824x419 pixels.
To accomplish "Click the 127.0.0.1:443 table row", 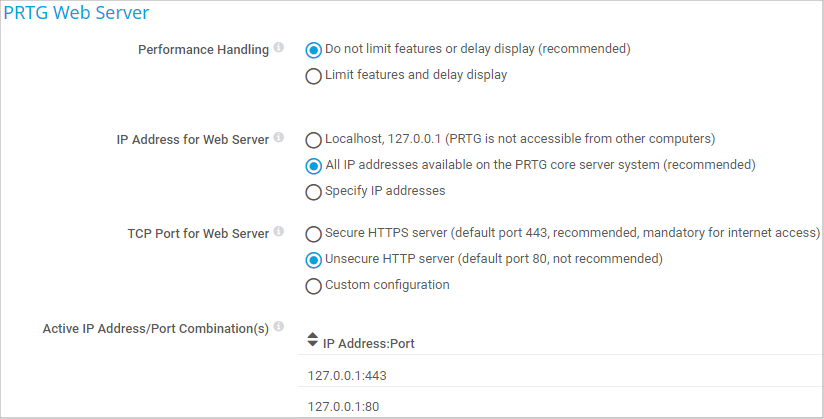I will (347, 376).
